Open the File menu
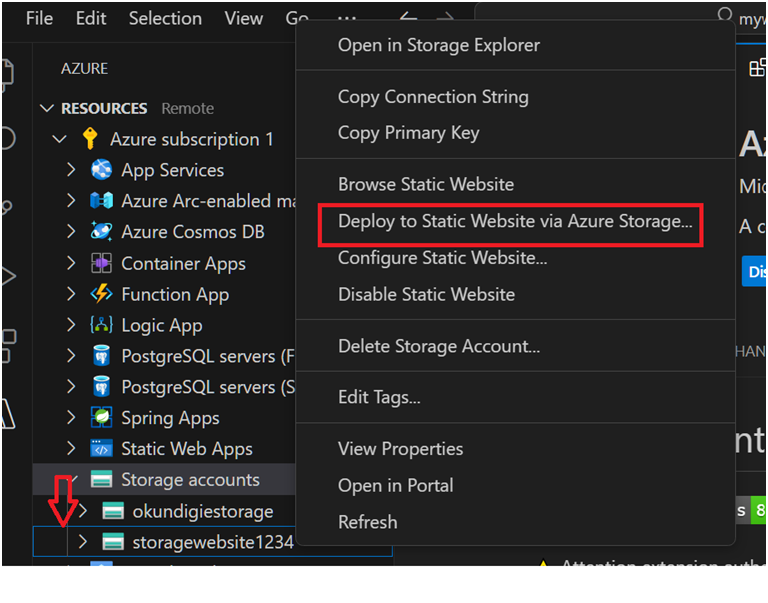This screenshot has width=768, height=603. tap(39, 19)
